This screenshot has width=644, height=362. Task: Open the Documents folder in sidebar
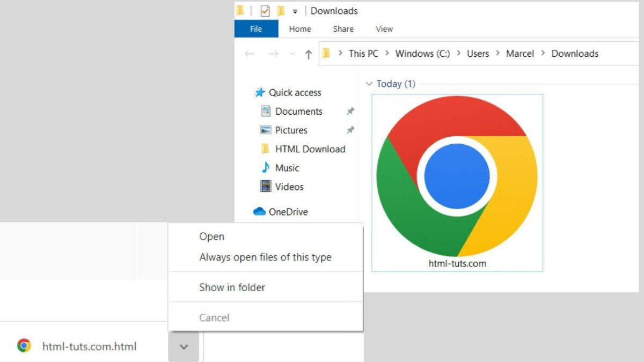click(x=298, y=112)
